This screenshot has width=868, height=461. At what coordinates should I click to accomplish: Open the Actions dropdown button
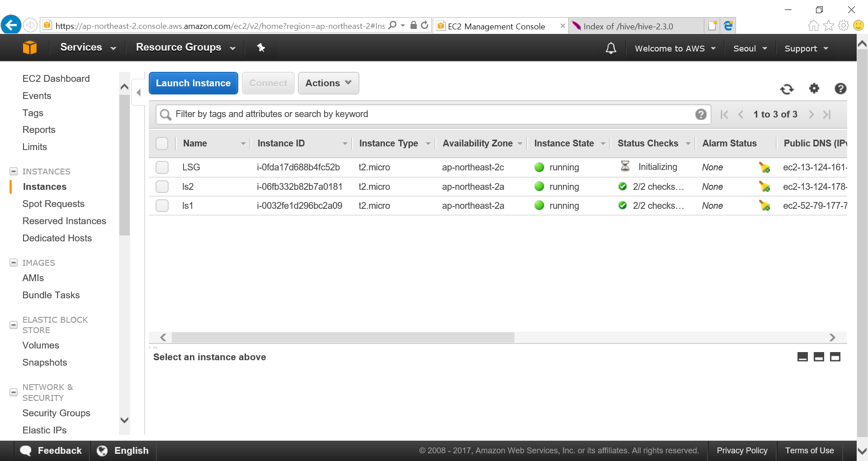point(329,83)
